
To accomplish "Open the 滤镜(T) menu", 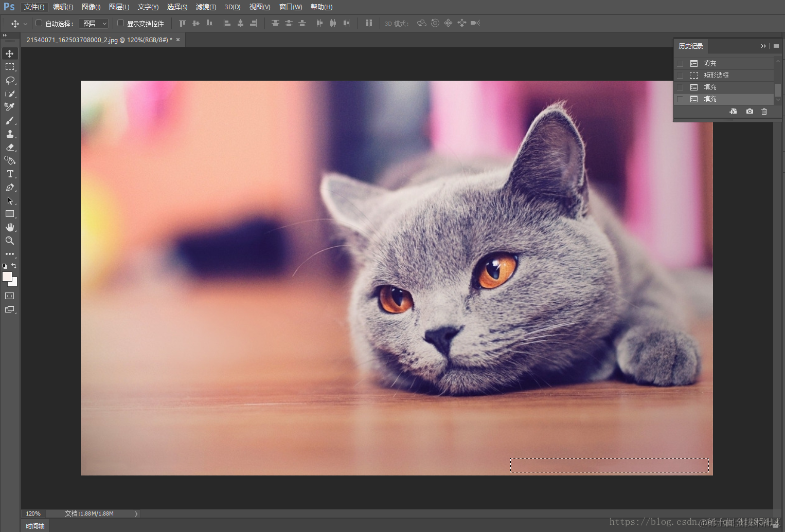I will [206, 7].
